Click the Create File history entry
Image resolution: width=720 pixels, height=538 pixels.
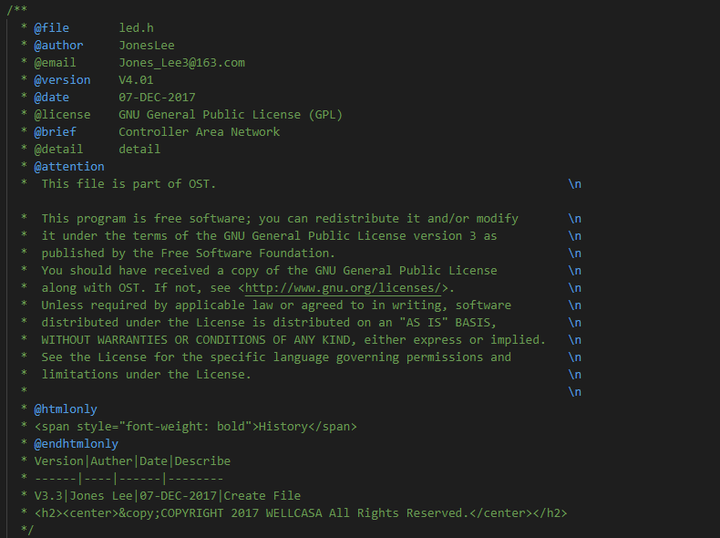coord(262,496)
